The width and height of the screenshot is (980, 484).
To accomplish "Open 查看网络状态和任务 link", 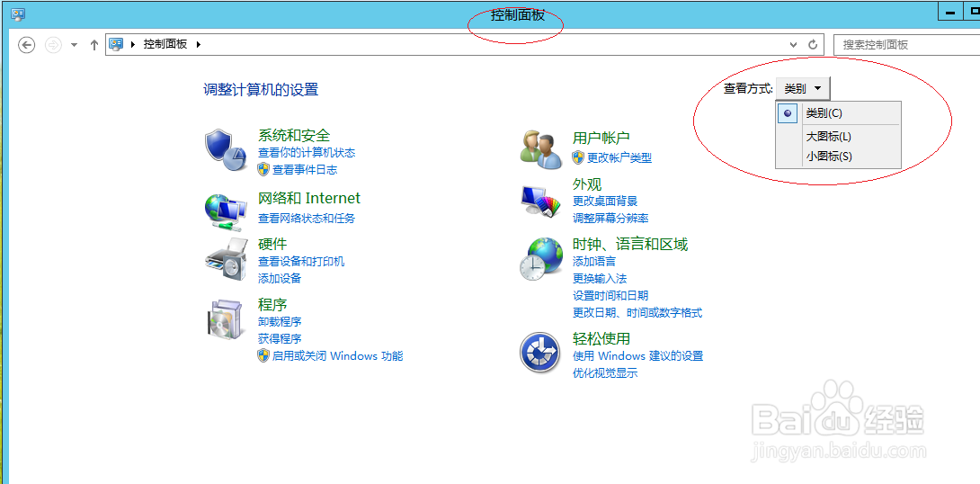I will 307,219.
